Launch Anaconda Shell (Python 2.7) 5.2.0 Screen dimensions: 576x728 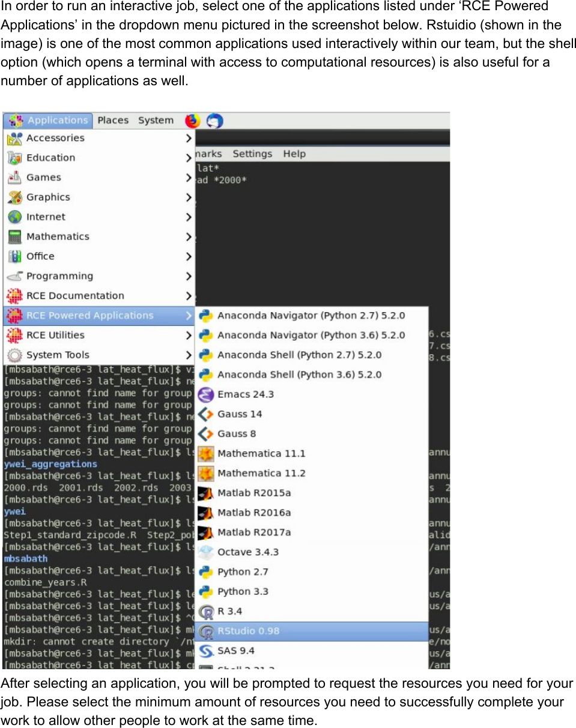[x=311, y=355]
